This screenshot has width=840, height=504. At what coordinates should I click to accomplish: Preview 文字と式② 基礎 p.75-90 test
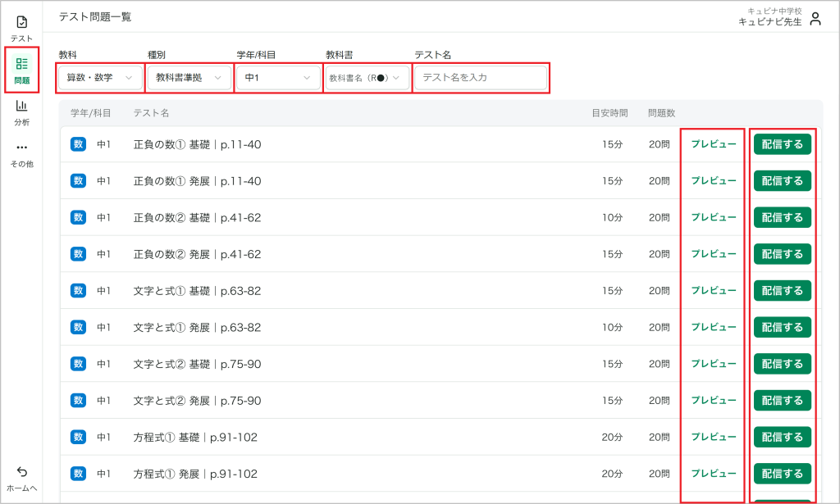(714, 364)
